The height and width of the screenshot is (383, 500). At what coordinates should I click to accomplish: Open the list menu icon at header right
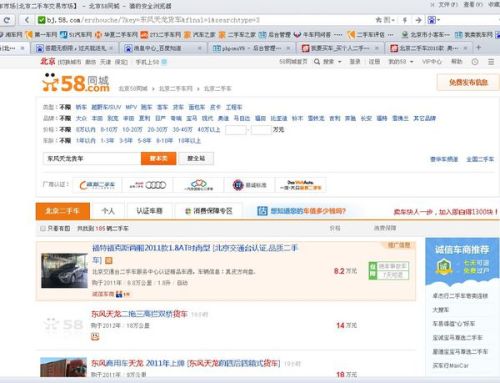[x=491, y=62]
